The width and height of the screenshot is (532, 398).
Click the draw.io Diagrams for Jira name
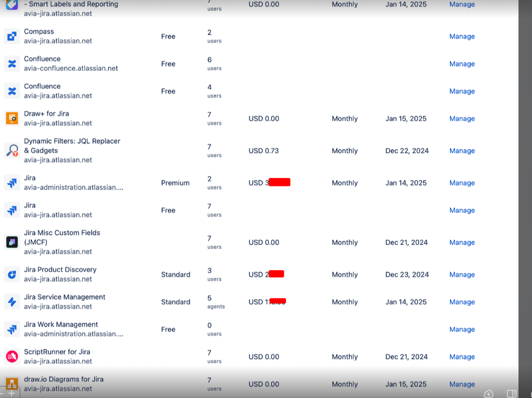[x=63, y=379]
